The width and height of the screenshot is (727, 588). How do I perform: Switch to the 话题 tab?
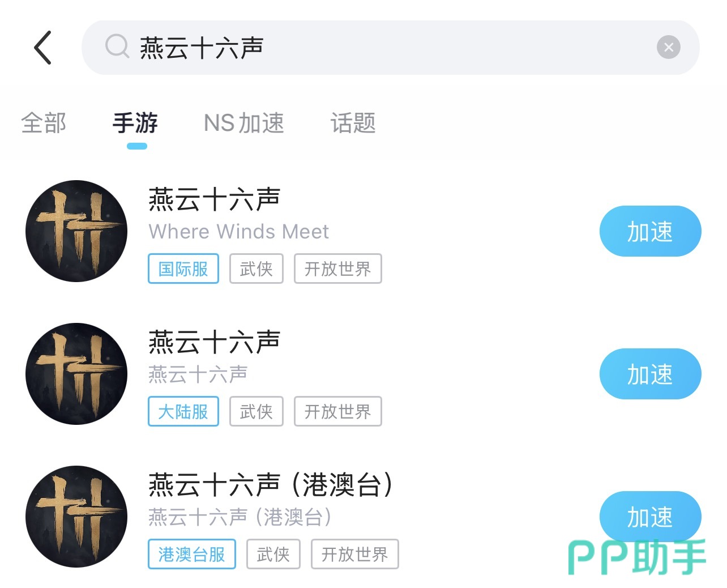(353, 123)
